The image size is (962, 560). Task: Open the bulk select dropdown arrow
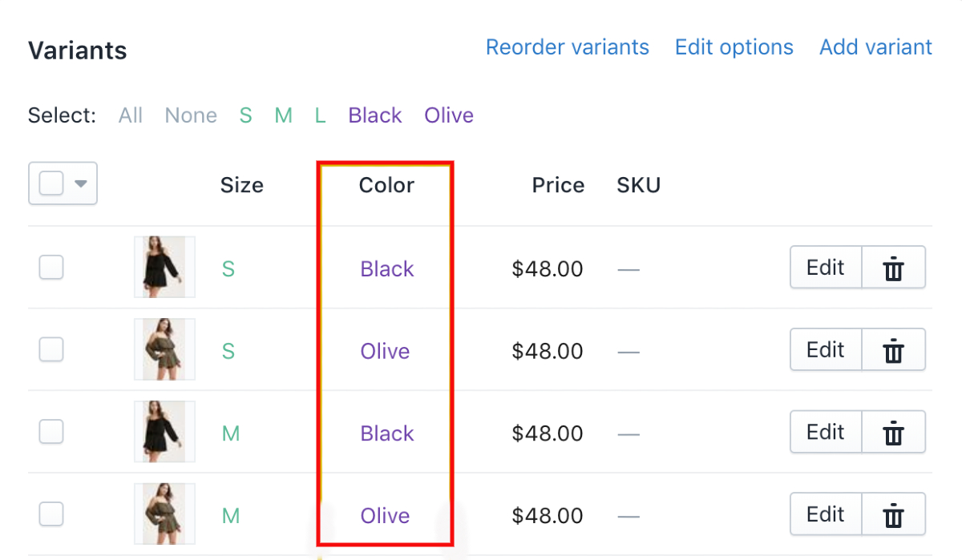point(80,183)
